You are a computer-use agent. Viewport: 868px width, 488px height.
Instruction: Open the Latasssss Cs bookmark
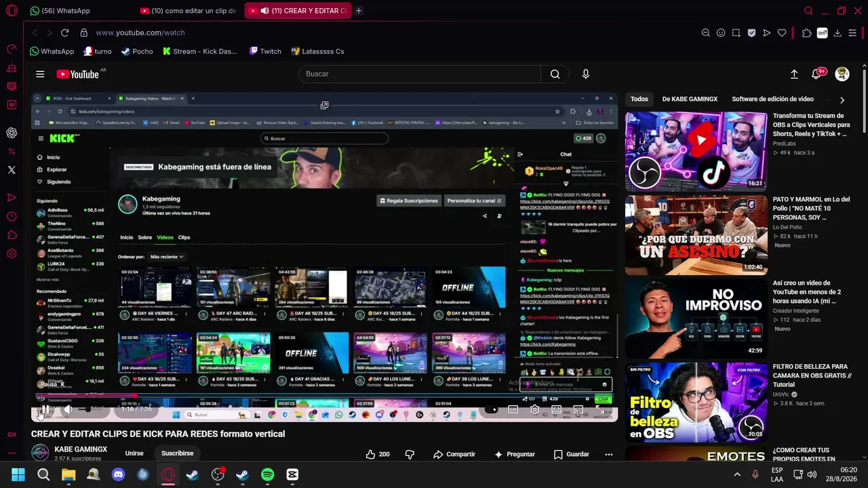coord(317,52)
